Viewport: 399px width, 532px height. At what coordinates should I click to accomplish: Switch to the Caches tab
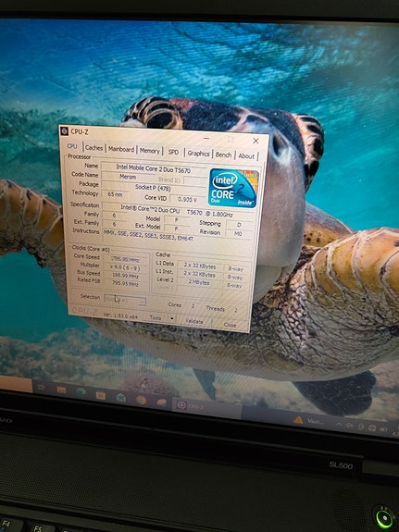(94, 148)
